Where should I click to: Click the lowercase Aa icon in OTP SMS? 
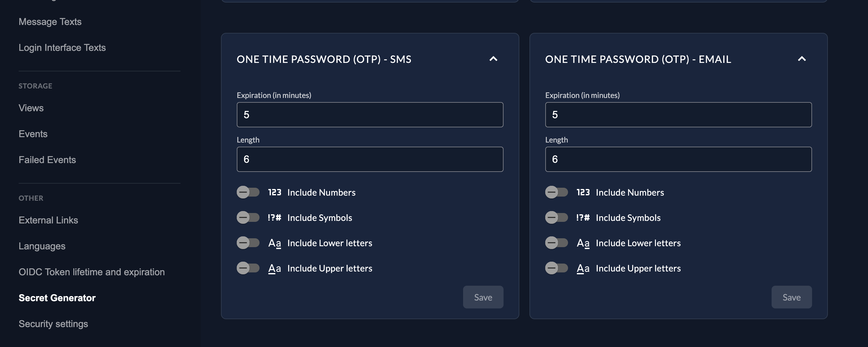[274, 243]
